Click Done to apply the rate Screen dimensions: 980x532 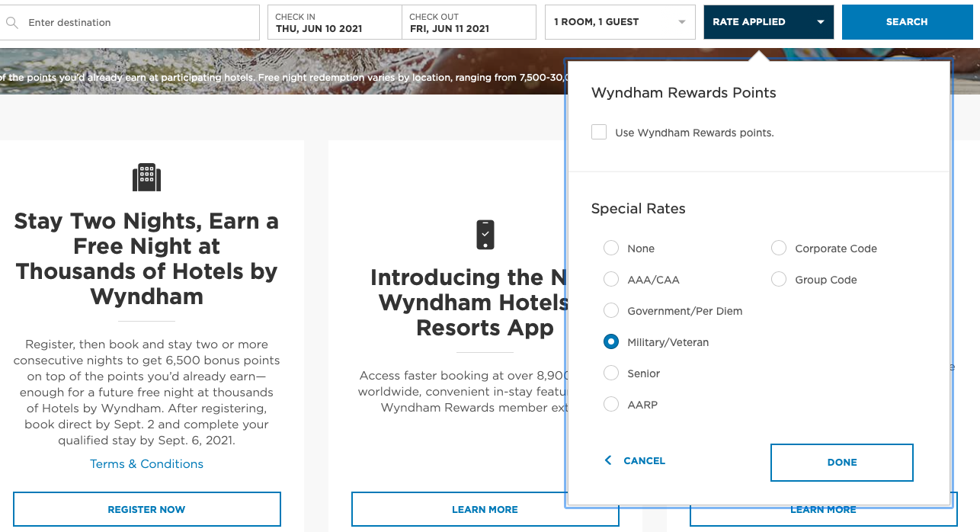[842, 463]
